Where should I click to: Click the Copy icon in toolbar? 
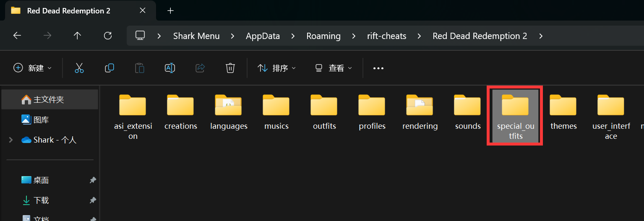110,68
